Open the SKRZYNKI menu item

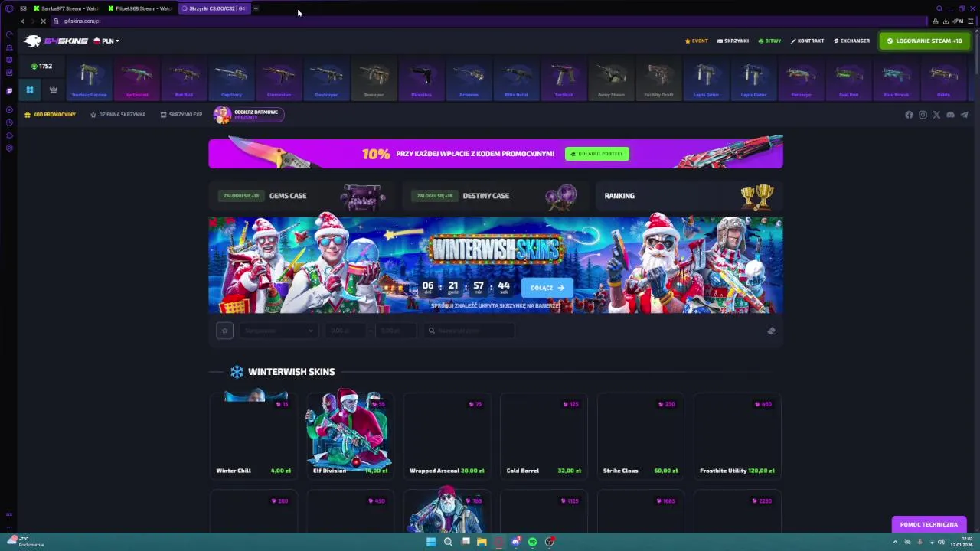pyautogui.click(x=733, y=41)
